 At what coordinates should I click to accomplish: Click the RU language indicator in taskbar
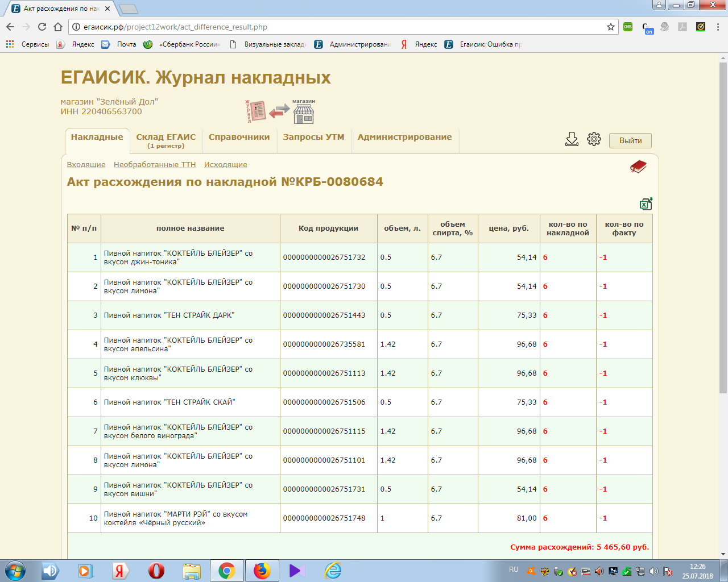point(514,569)
